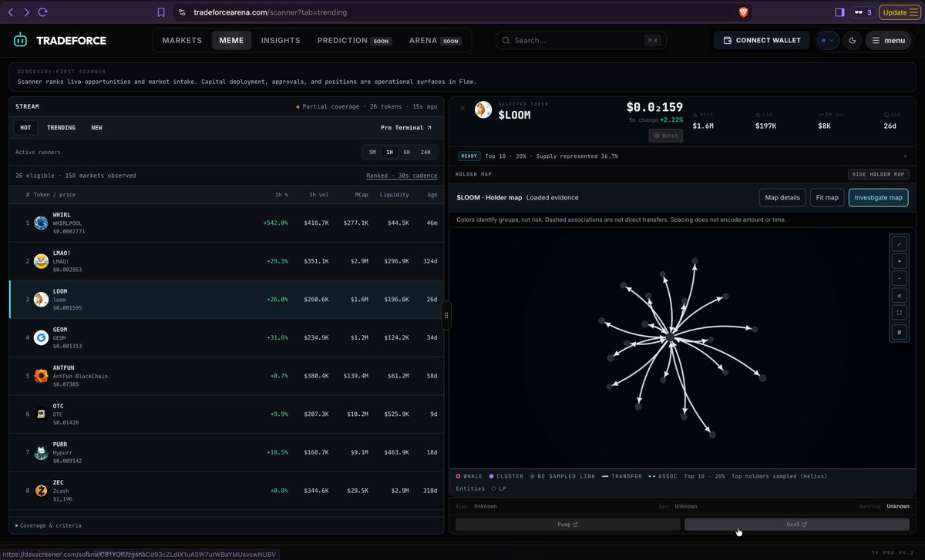925x560 pixels.
Task: Open the TradeForce robot logo
Action: 21,40
